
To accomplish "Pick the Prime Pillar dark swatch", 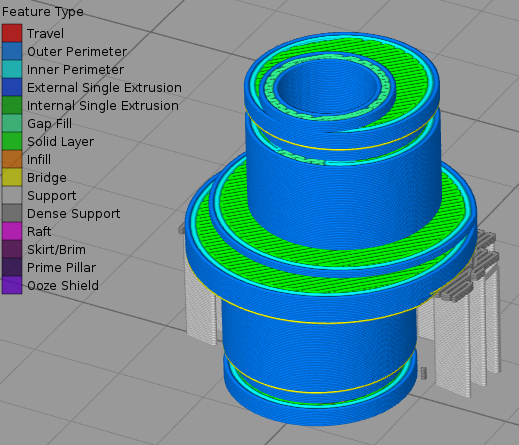I will (x=12, y=267).
